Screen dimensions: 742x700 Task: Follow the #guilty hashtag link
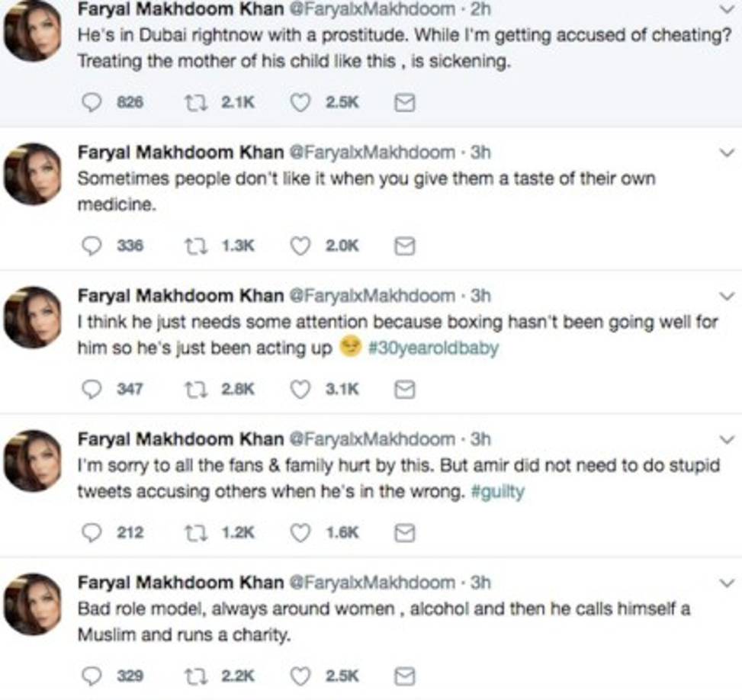pyautogui.click(x=502, y=492)
